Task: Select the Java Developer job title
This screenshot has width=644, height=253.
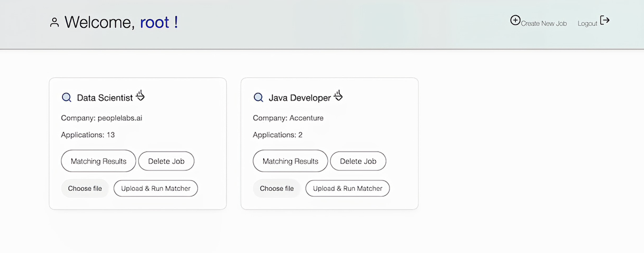Action: [x=300, y=98]
